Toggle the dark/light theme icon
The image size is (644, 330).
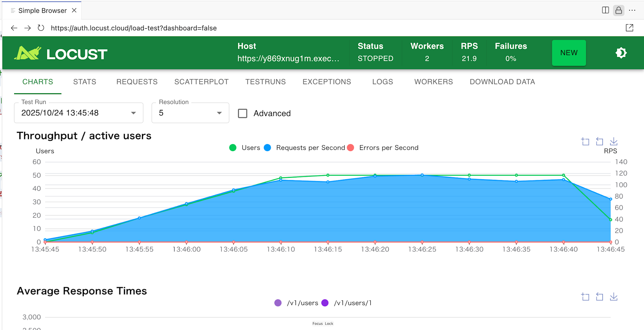pos(621,53)
